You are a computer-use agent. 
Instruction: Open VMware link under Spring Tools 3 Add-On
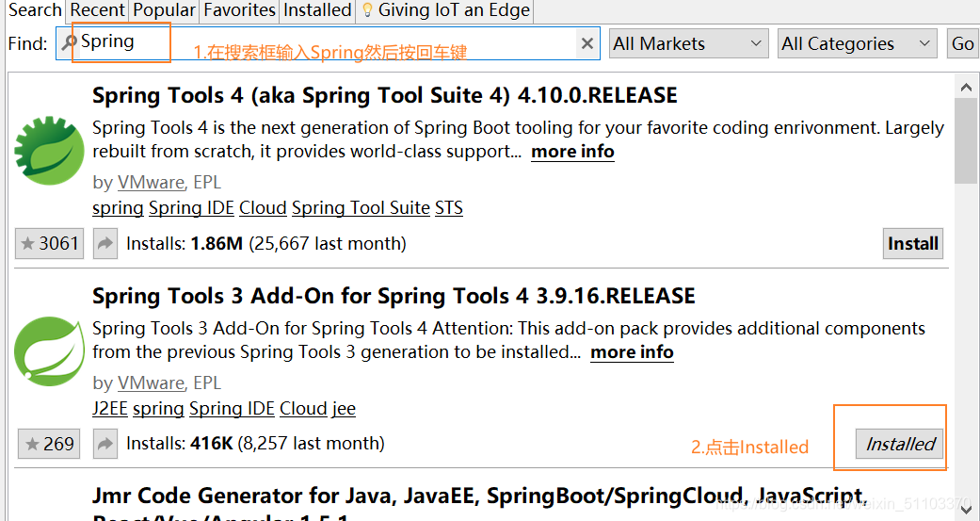pos(151,383)
